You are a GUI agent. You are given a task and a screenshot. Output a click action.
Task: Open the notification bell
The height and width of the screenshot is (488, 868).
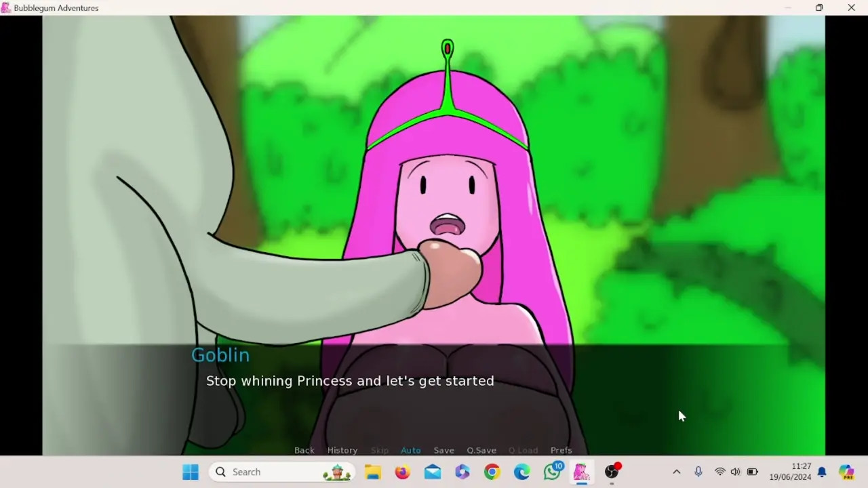[x=822, y=472]
